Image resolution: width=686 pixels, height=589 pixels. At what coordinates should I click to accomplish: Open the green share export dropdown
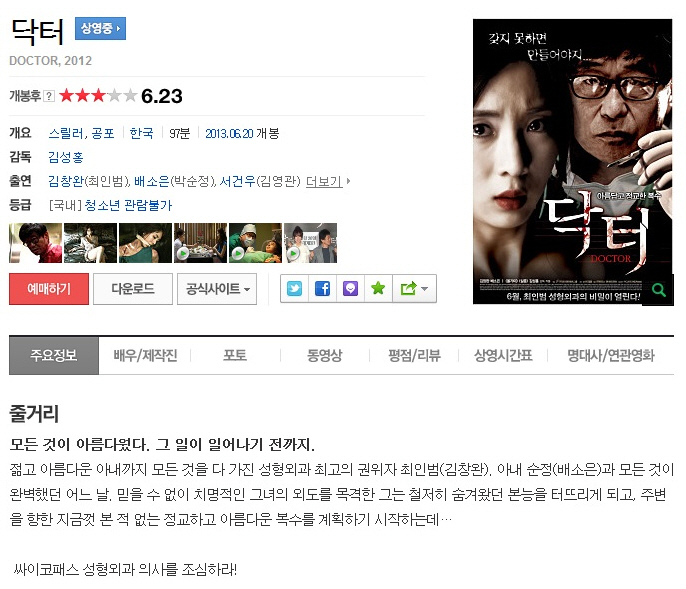tap(414, 288)
